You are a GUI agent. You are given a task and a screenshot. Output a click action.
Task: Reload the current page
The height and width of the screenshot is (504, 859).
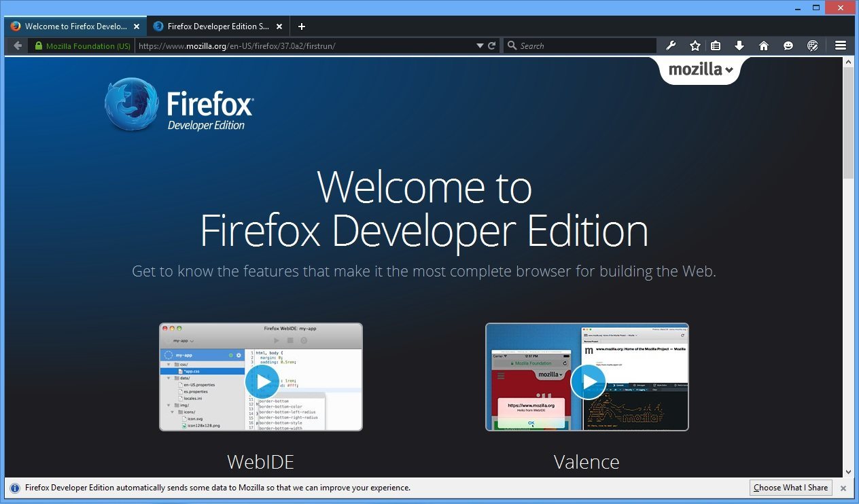[491, 46]
